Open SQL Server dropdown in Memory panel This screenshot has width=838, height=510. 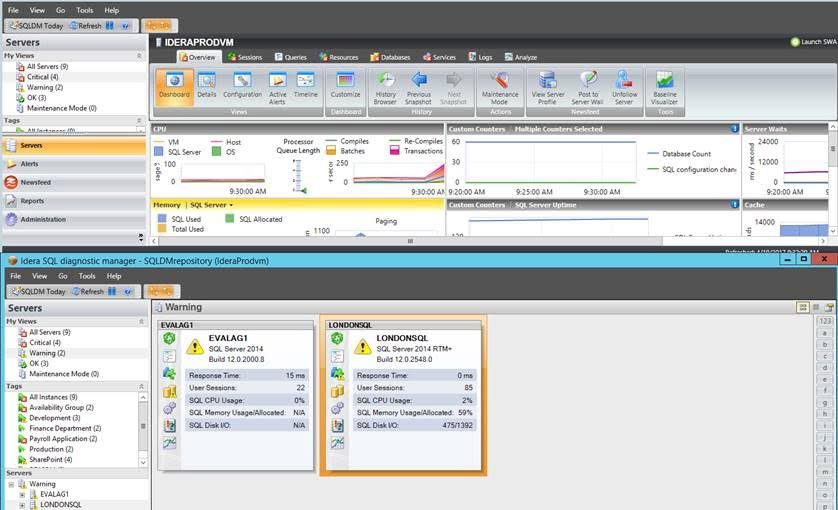[212, 205]
